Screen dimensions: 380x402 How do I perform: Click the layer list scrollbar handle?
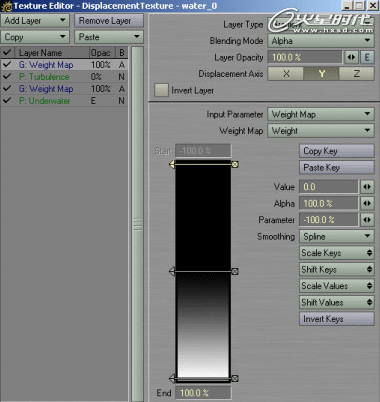[x=137, y=224]
